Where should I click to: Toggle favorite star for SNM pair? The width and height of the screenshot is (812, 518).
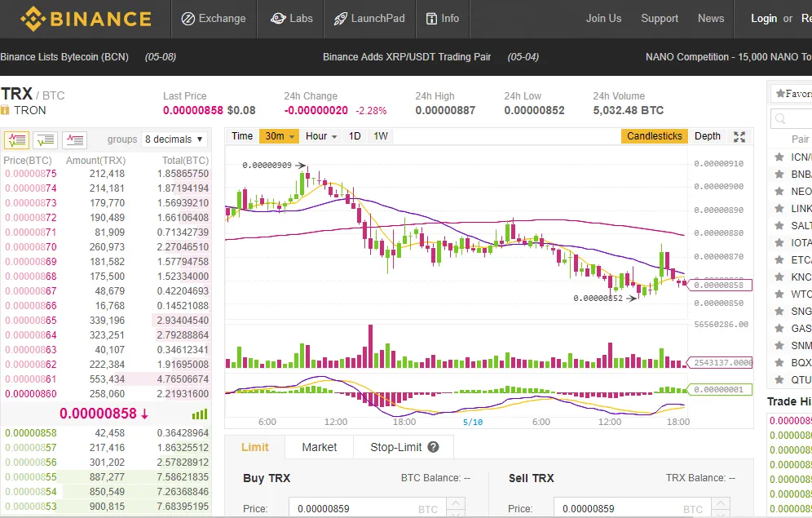[x=779, y=345]
